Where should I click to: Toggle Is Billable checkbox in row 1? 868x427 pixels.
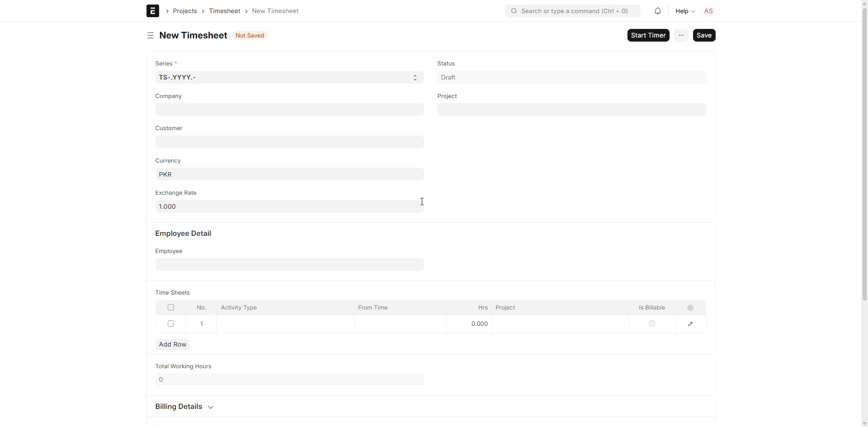pos(651,324)
